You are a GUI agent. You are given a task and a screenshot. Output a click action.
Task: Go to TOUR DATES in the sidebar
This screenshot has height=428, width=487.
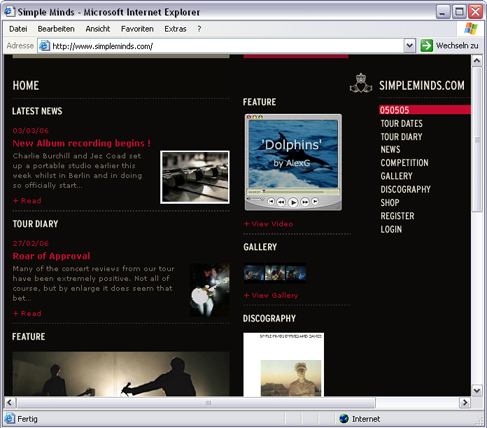pos(402,123)
